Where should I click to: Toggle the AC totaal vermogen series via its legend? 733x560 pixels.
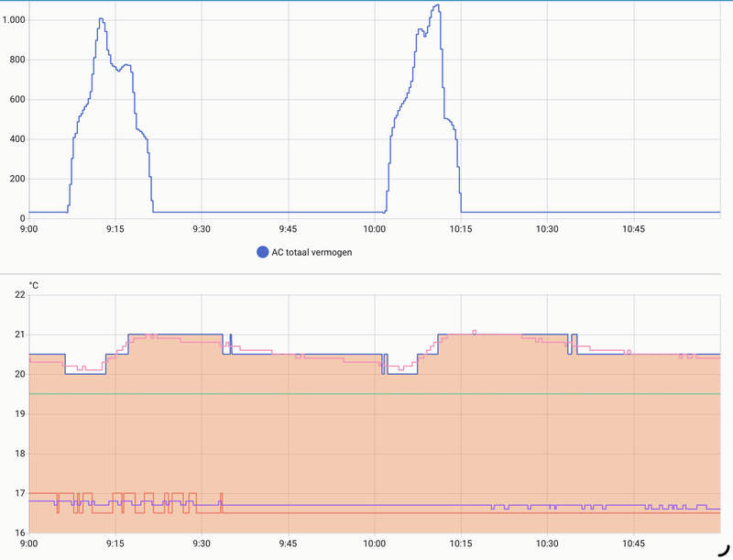260,251
